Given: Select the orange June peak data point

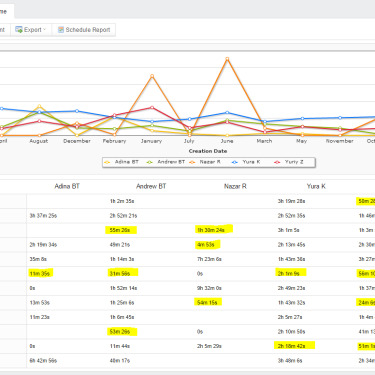Looking at the screenshot, I should coord(227,59).
